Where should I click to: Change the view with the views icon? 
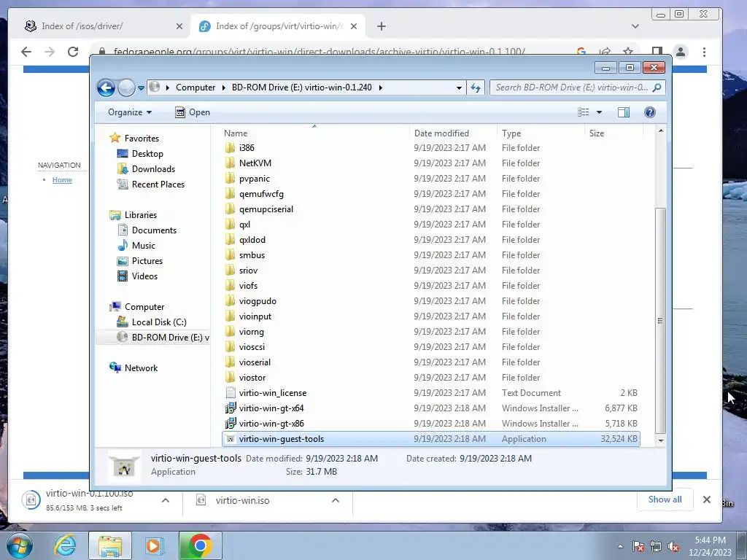pyautogui.click(x=583, y=112)
